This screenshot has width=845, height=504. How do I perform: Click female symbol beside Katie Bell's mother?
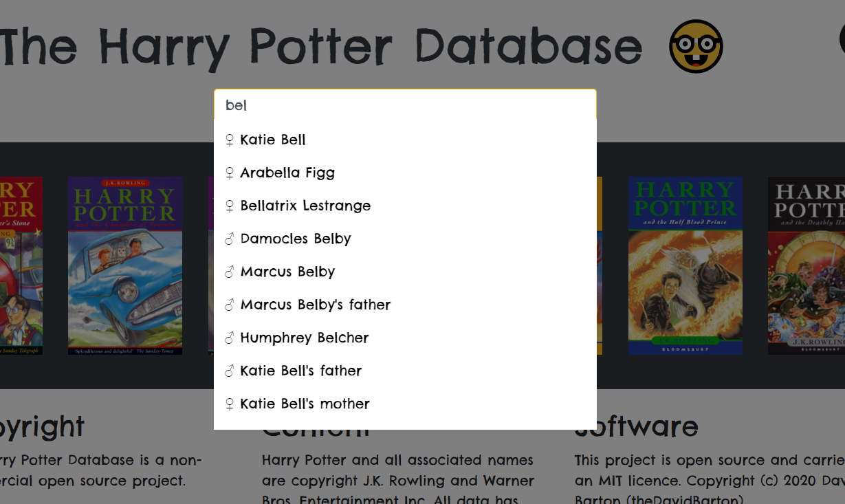click(230, 404)
